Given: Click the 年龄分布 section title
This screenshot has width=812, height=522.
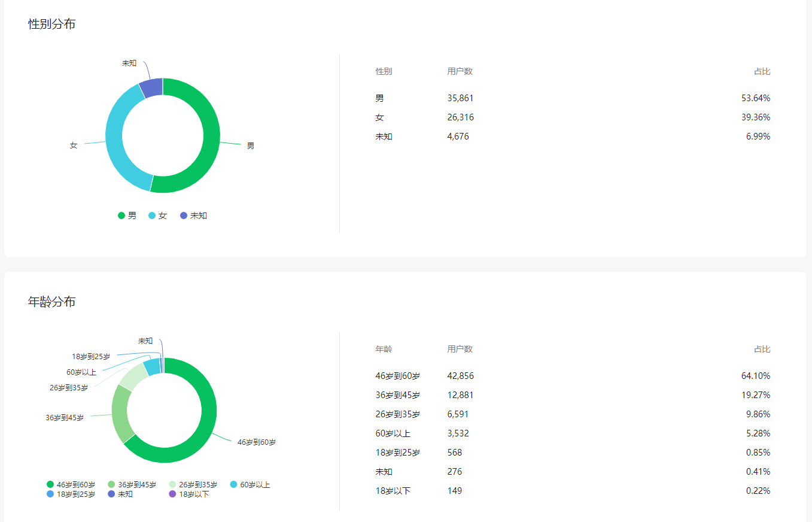Looking at the screenshot, I should click(52, 302).
